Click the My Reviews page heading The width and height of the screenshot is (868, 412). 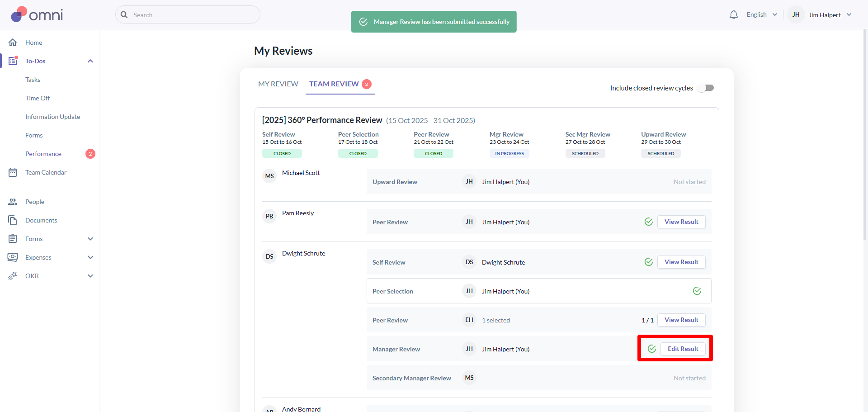(283, 51)
